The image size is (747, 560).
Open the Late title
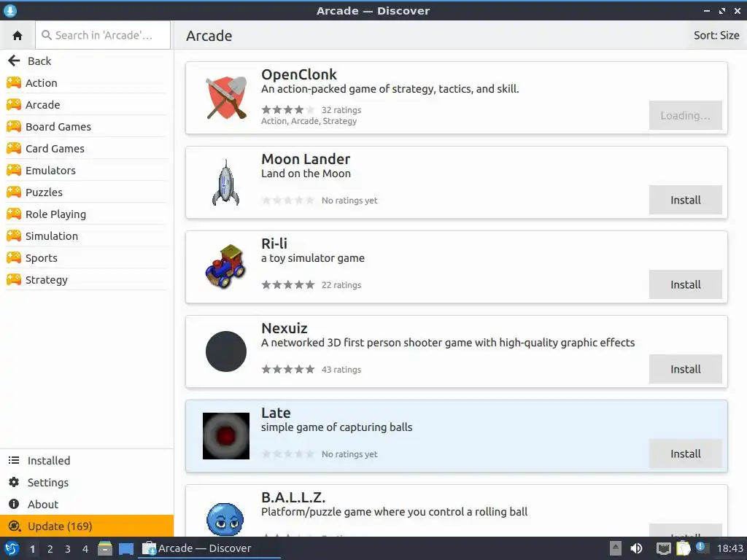(276, 413)
